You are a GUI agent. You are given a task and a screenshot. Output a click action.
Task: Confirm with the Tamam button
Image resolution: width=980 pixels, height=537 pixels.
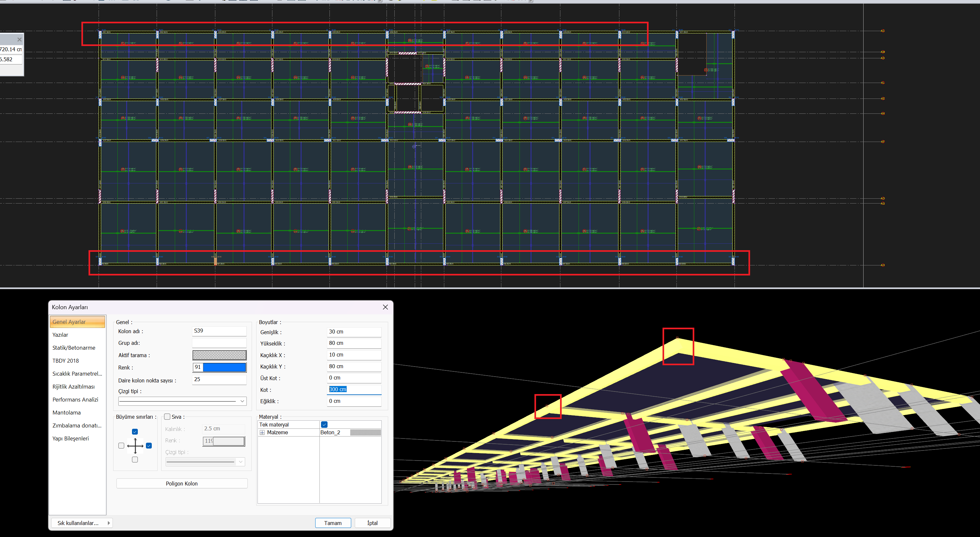click(x=333, y=523)
